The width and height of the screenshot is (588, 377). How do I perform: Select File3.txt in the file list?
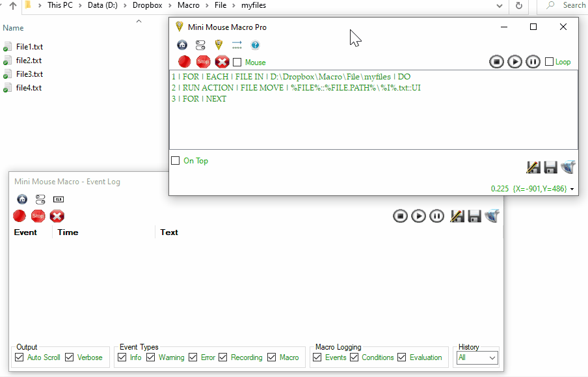point(31,74)
